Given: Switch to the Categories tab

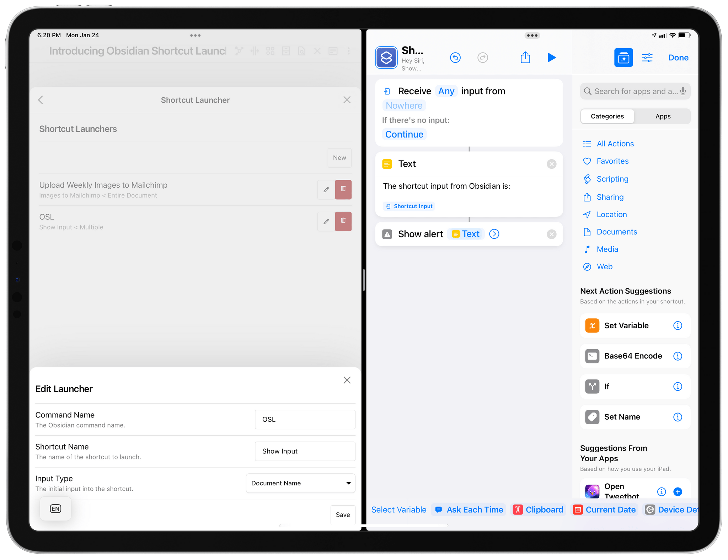Looking at the screenshot, I should [x=607, y=116].
